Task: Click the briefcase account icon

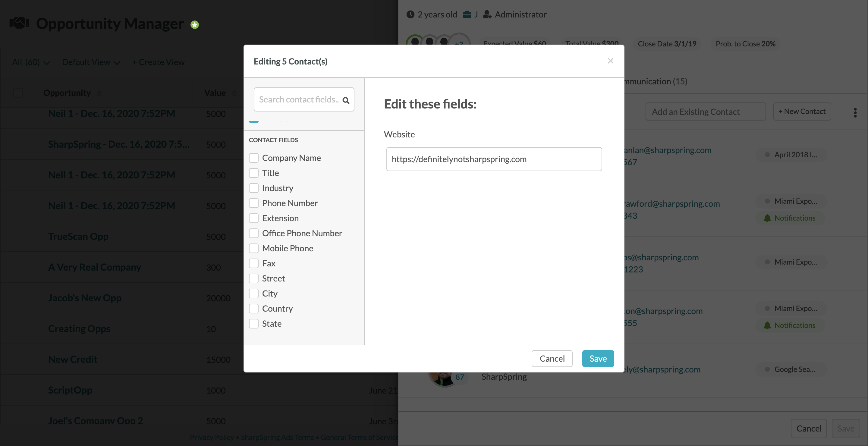Action: tap(467, 14)
